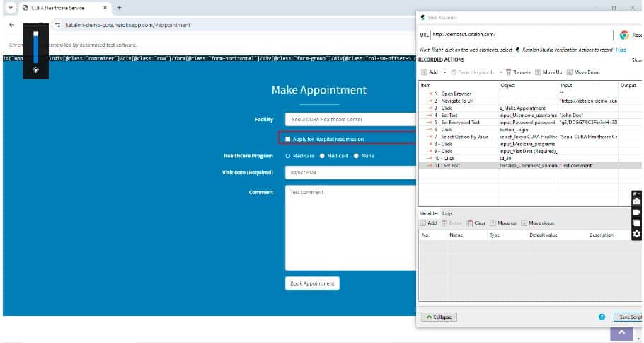The width and height of the screenshot is (644, 343).
Task: Click the Default value column header
Action: coord(556,235)
